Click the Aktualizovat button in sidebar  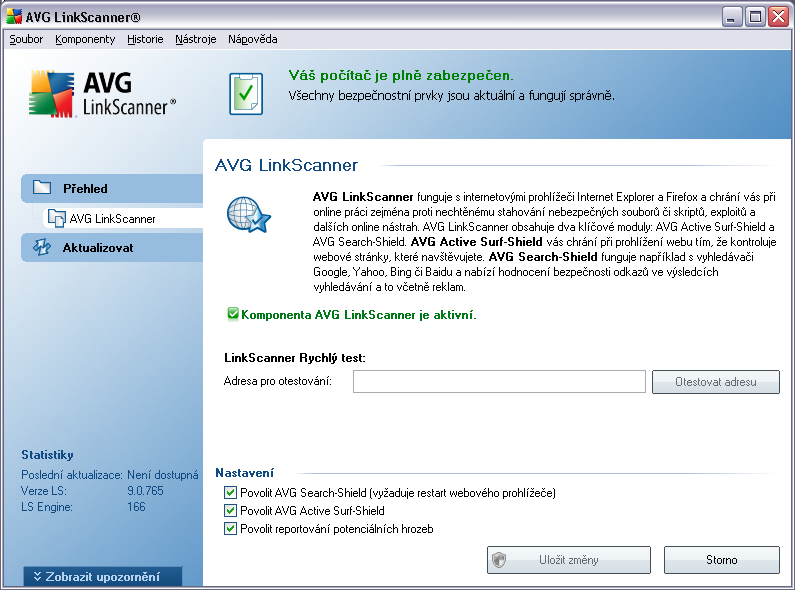(x=112, y=248)
